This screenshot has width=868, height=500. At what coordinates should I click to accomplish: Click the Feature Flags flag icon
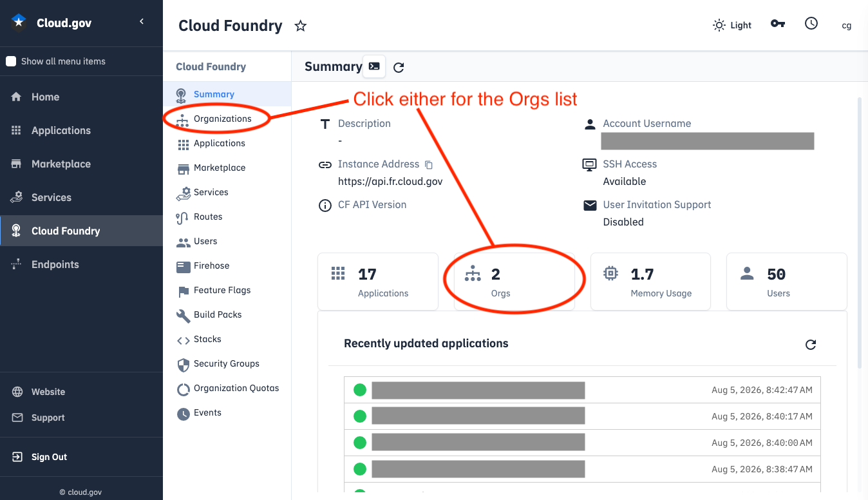[183, 292]
